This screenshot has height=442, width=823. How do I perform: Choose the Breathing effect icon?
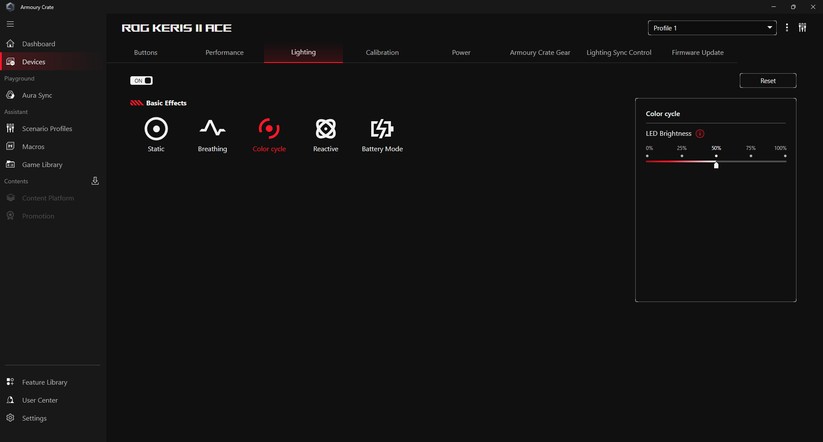pos(213,128)
